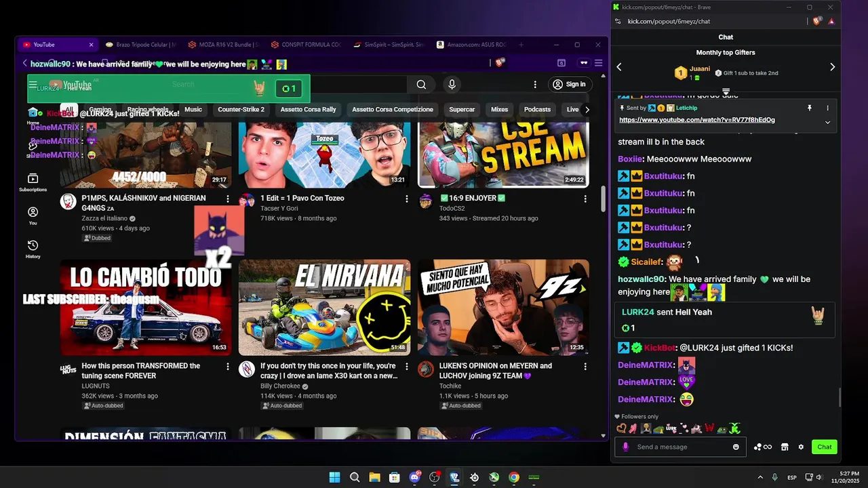Open options for 16:9 ENJOYER video
Image resolution: width=868 pixels, height=488 pixels.
585,199
